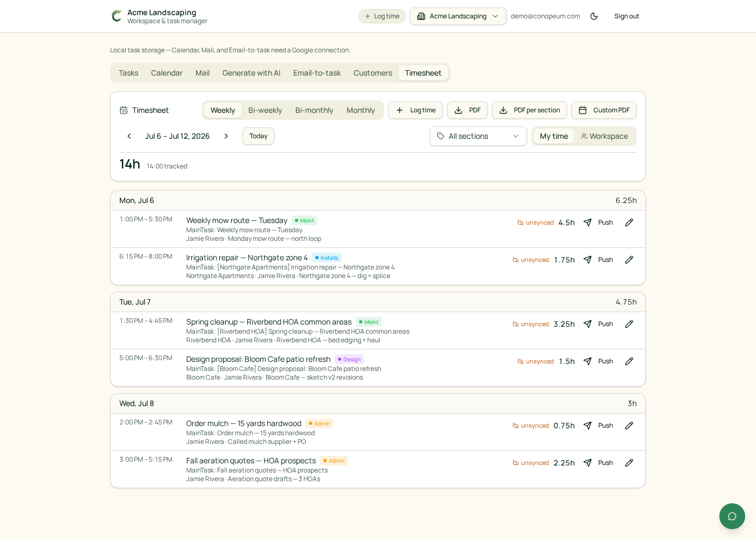The height and width of the screenshot is (540, 756).
Task: Show My time entries
Action: pos(554,136)
